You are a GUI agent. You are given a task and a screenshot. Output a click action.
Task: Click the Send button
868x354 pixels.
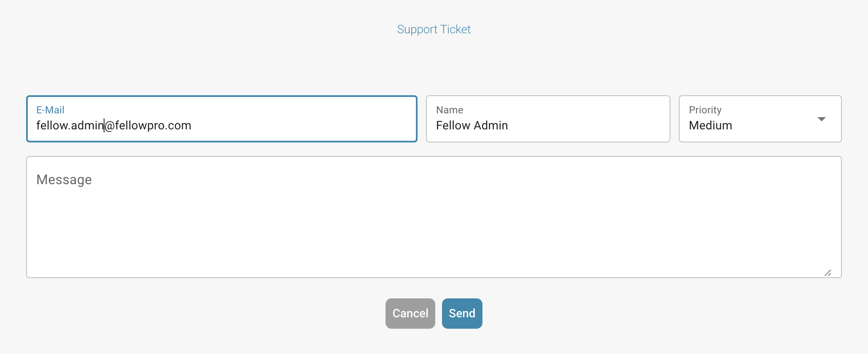tap(462, 314)
